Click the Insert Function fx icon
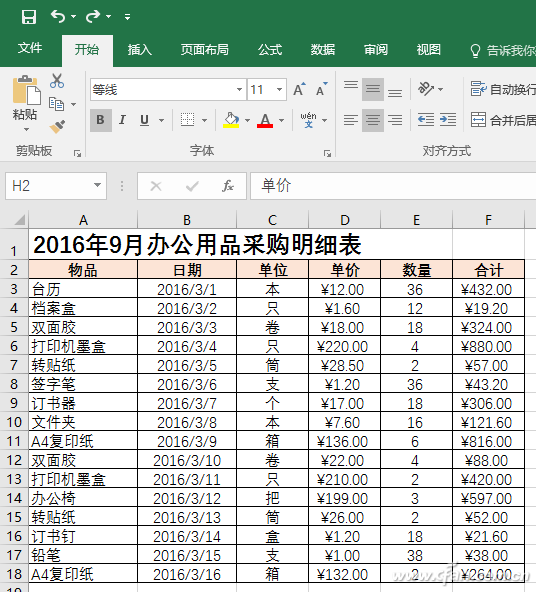The image size is (536, 592). [228, 186]
